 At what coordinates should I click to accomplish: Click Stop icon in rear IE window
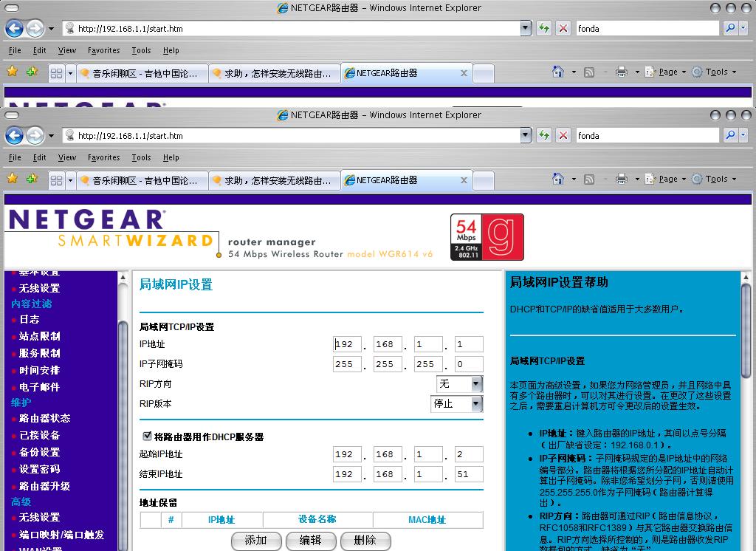pos(563,29)
